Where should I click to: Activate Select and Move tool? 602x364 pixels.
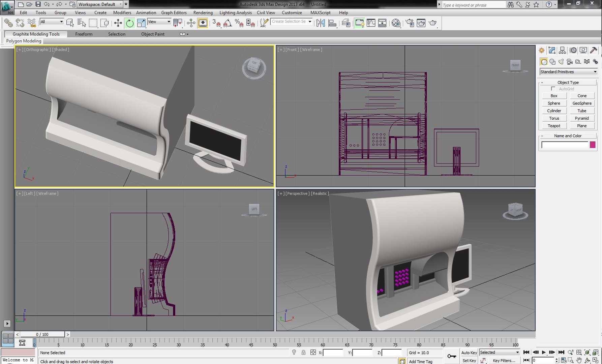(x=118, y=23)
